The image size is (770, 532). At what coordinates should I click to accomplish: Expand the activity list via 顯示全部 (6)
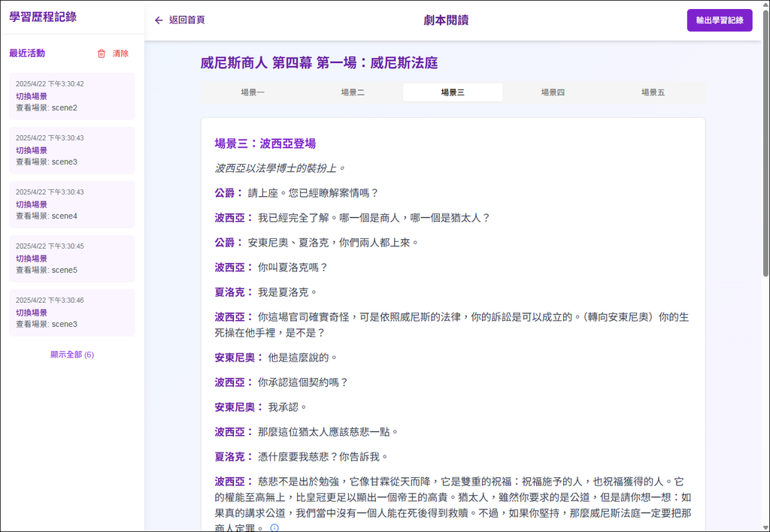click(72, 355)
